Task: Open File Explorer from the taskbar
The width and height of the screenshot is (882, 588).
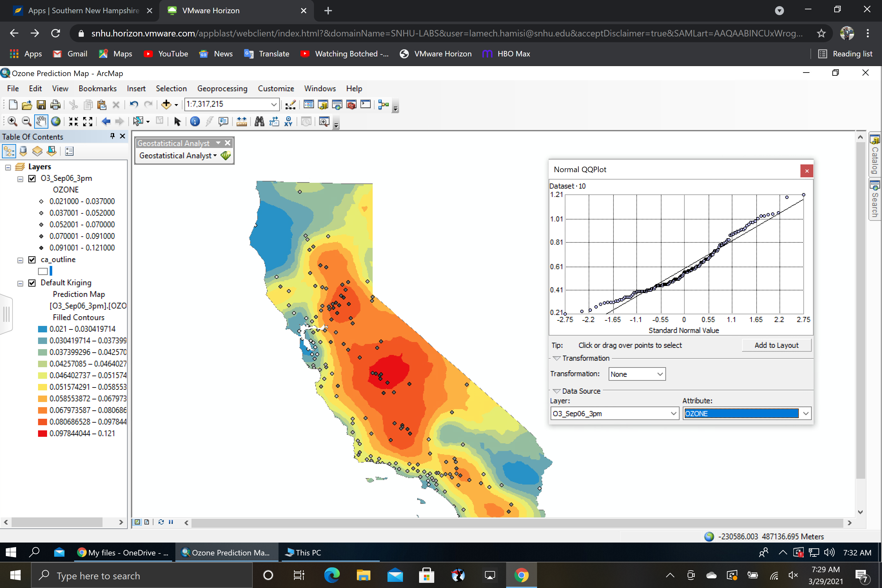Action: (363, 575)
